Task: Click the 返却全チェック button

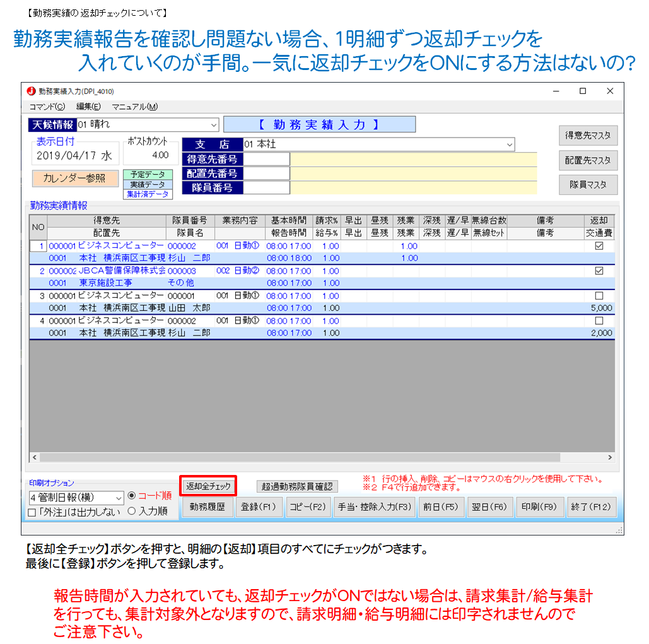Action: pos(208,486)
